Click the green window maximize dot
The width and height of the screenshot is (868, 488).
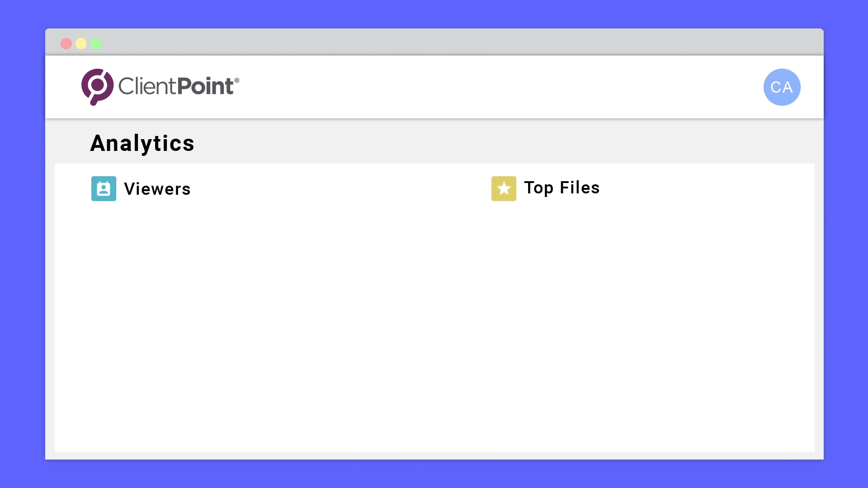pos(96,43)
